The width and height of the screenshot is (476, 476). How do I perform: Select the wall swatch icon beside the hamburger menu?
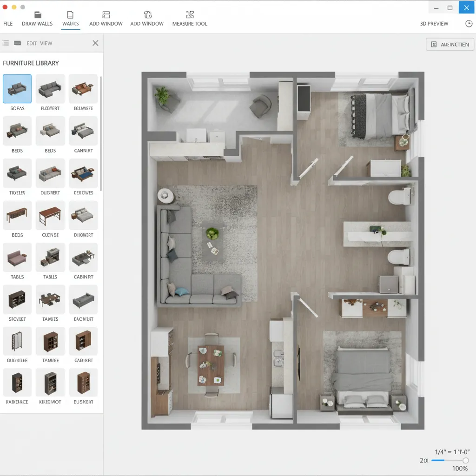[17, 43]
